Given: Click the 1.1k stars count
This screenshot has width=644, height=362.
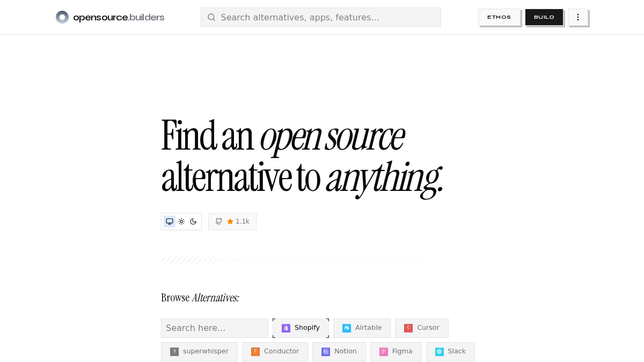Looking at the screenshot, I should [243, 221].
